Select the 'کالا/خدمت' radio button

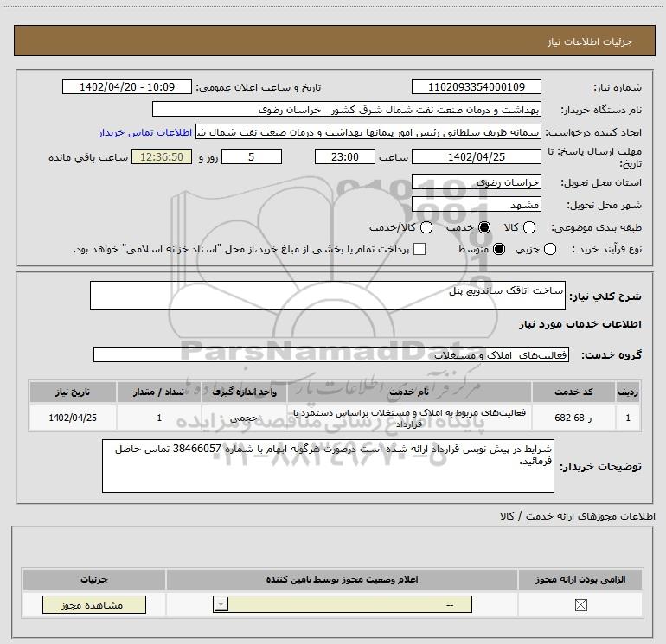tap(426, 227)
